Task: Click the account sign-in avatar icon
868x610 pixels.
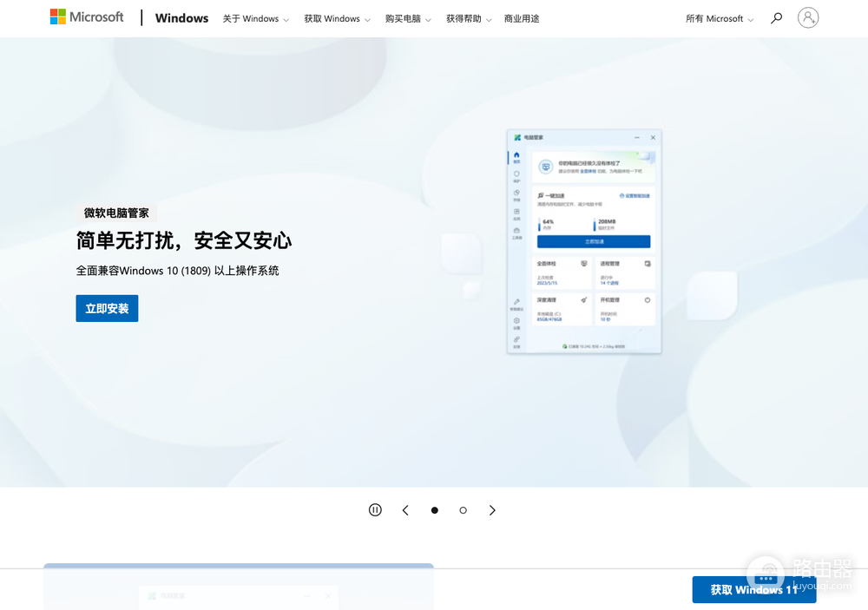Action: (807, 17)
